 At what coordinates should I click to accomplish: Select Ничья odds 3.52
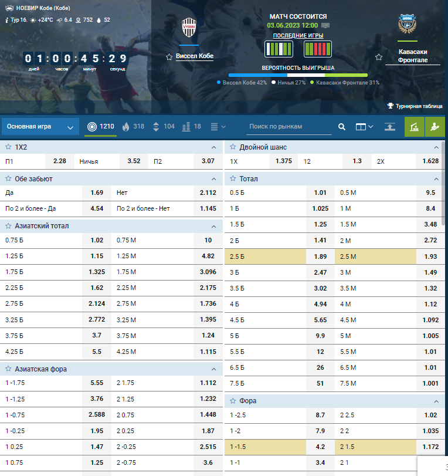tap(134, 161)
